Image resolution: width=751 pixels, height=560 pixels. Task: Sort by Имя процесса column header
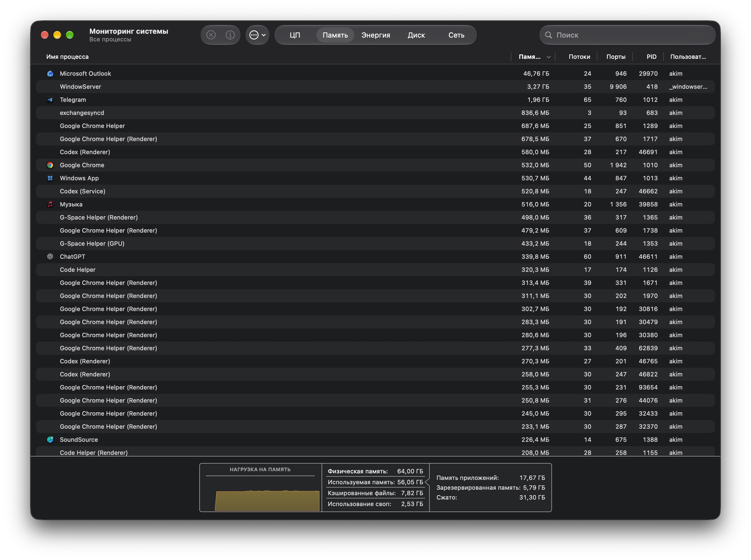[68, 57]
